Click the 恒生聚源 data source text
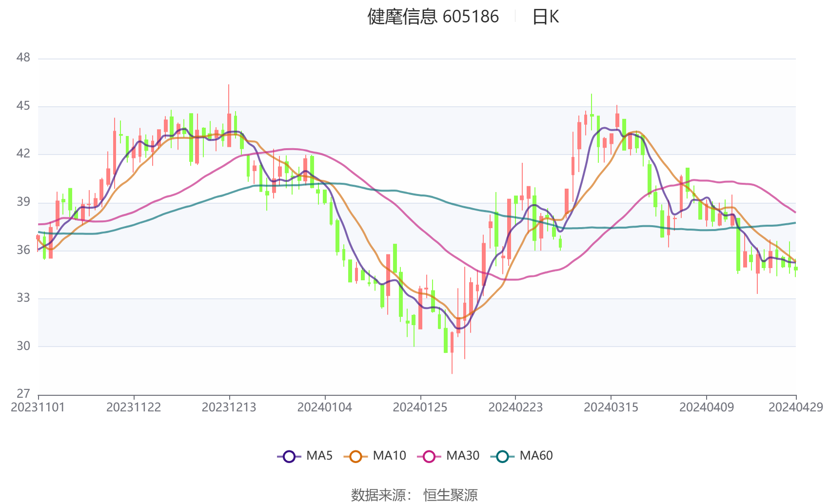The image size is (829, 504). tap(451, 495)
